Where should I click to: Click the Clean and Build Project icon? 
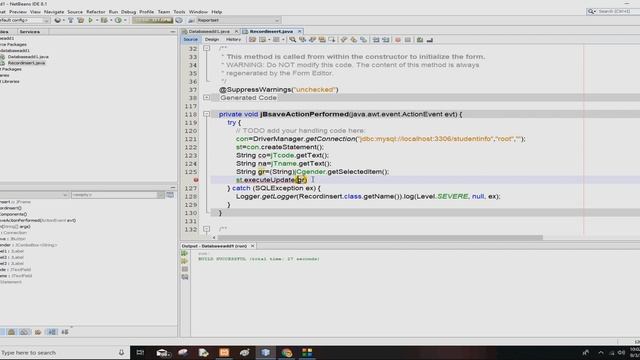click(x=80, y=20)
